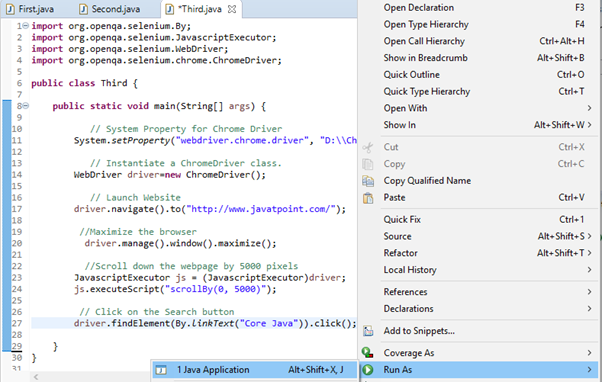Choose Copy Qualified Name
The width and height of the screenshot is (602, 382).
tap(479, 181)
